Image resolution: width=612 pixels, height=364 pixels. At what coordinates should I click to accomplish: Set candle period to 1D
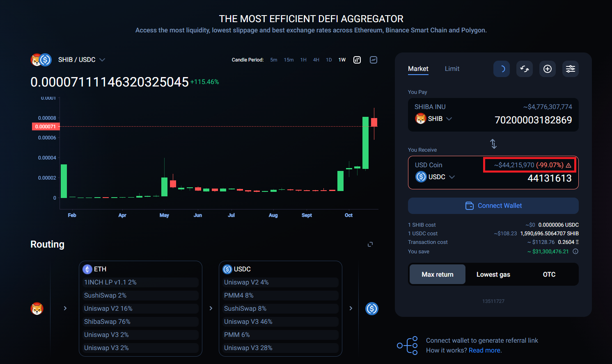tap(329, 60)
